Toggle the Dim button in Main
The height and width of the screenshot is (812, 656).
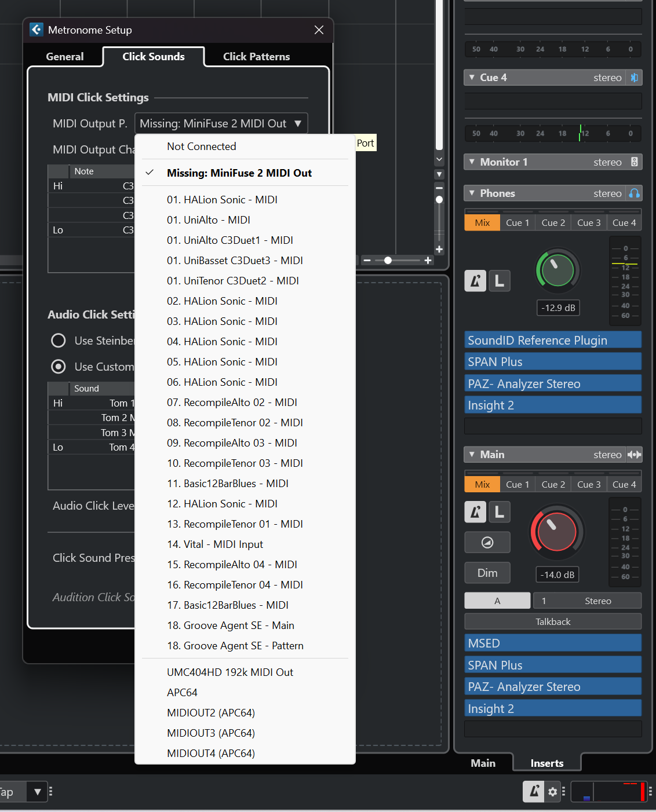click(x=487, y=573)
